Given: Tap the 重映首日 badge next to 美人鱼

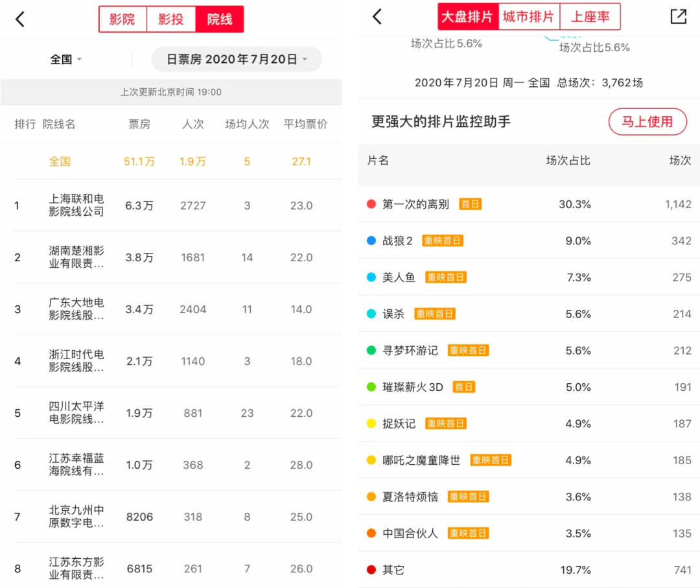Looking at the screenshot, I should pyautogui.click(x=445, y=277).
